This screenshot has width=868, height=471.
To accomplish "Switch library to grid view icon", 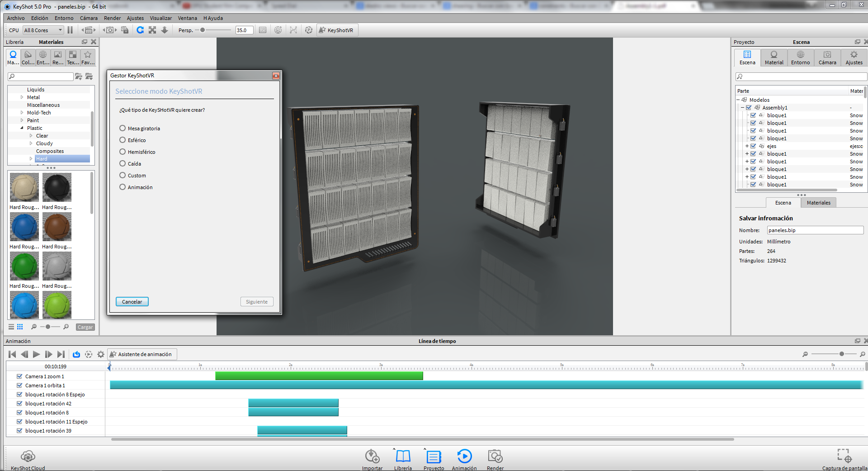I will [20, 327].
